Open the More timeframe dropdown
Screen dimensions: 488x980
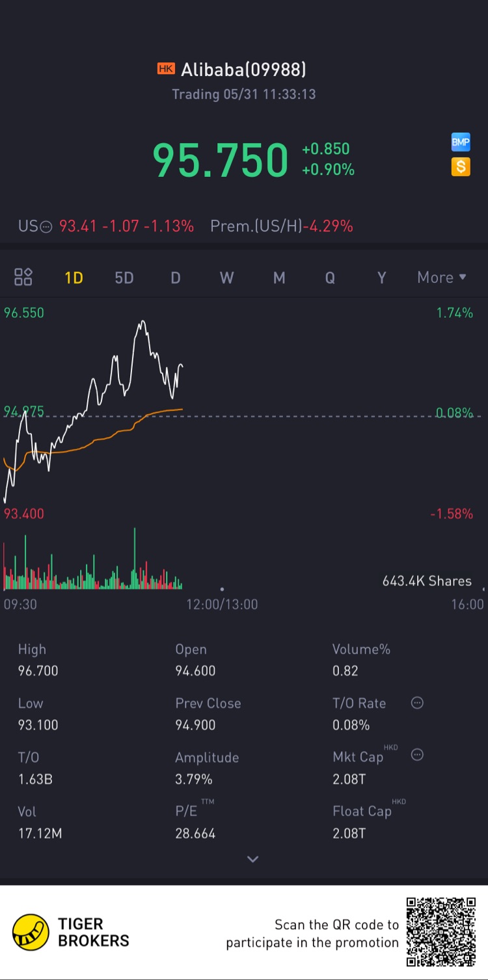pos(442,278)
